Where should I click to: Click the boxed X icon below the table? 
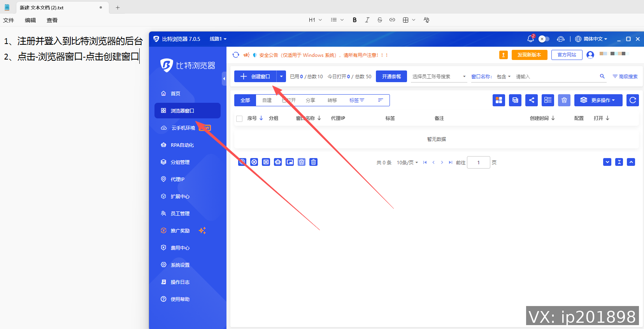(266, 162)
